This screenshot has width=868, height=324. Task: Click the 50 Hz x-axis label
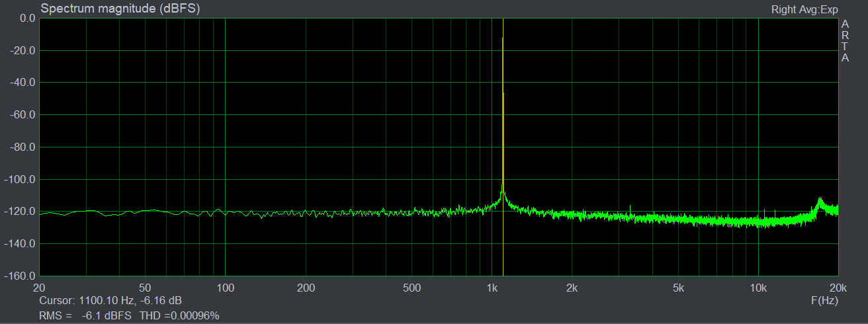pos(146,288)
